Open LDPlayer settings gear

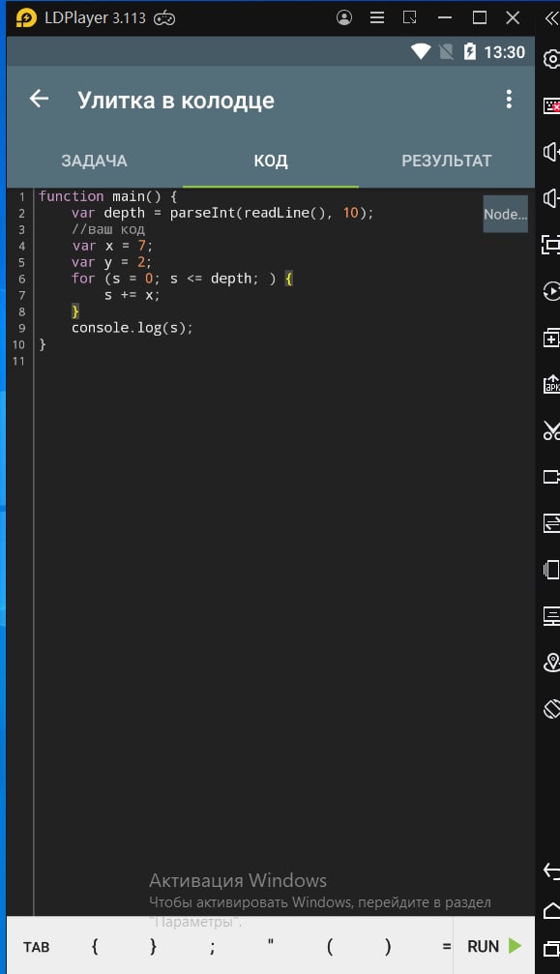[x=551, y=59]
